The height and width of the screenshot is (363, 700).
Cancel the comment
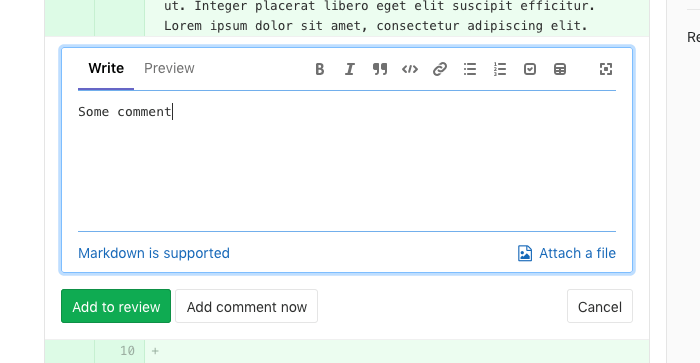600,306
